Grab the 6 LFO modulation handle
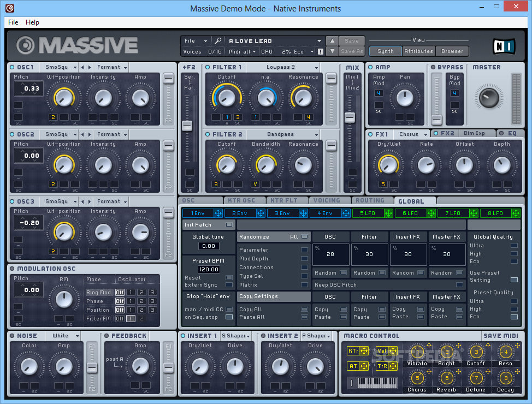The width and height of the screenshot is (532, 404). (431, 213)
